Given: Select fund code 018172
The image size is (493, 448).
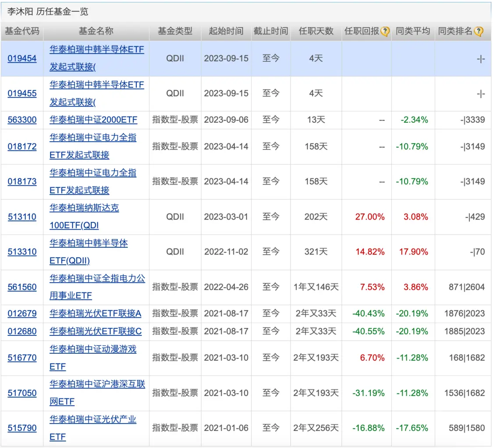Looking at the screenshot, I should click(x=22, y=146).
